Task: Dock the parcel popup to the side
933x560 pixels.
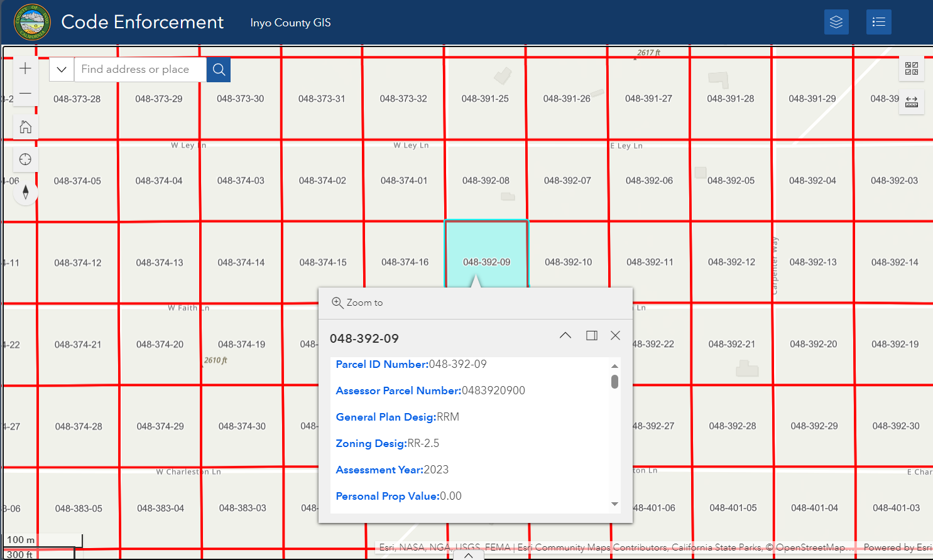Action: coord(591,336)
